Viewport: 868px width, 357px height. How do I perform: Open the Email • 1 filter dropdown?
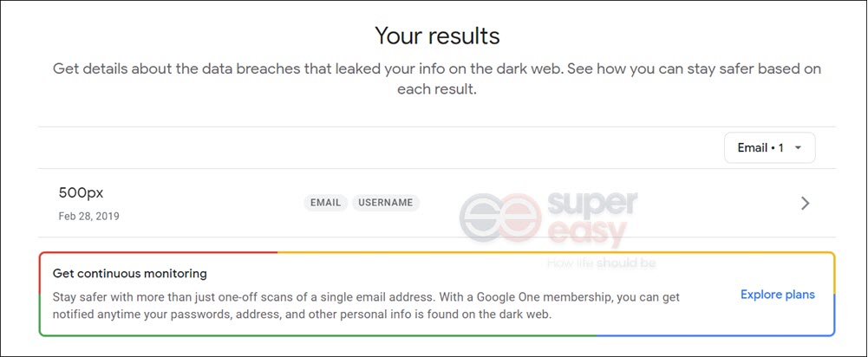[769, 148]
